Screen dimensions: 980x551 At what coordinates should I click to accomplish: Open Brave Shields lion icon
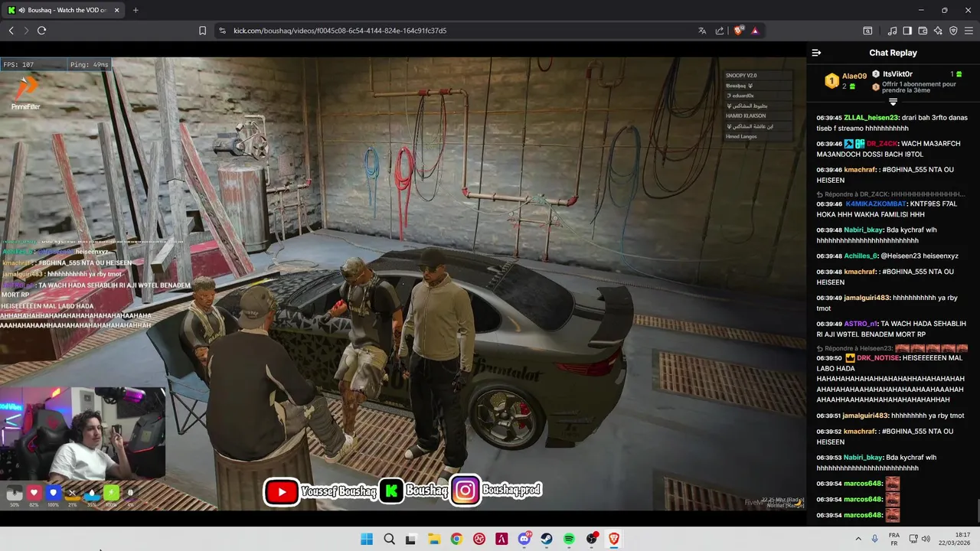[x=739, y=31]
